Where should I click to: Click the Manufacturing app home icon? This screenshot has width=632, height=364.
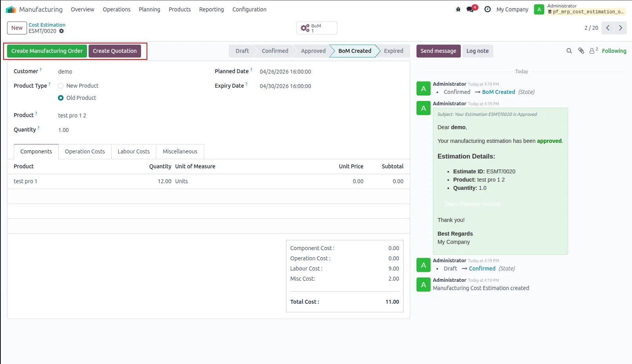tap(11, 9)
